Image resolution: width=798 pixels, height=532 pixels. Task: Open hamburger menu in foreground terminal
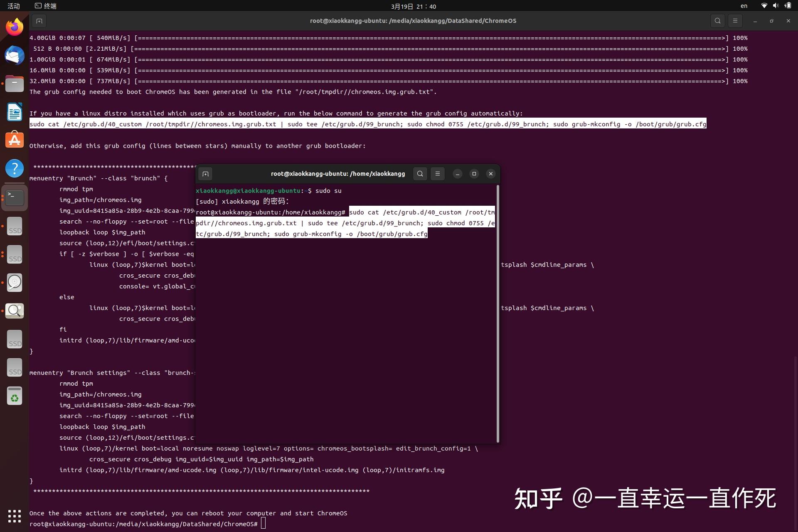click(437, 174)
